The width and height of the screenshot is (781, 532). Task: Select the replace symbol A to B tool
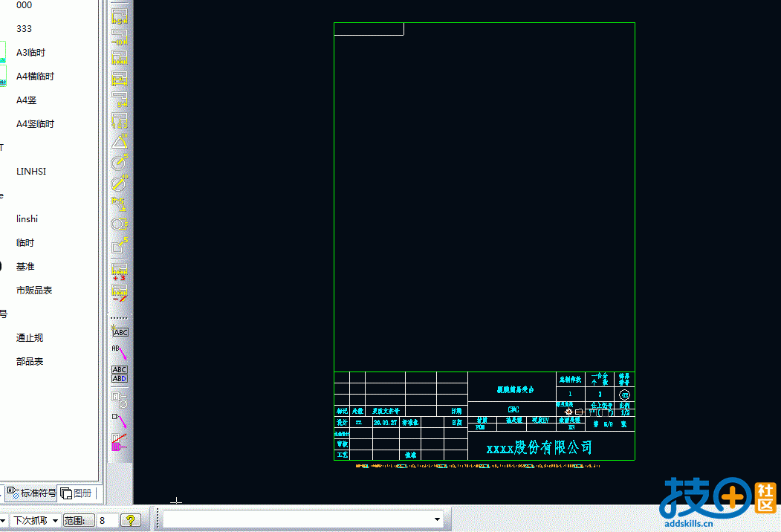point(119,442)
